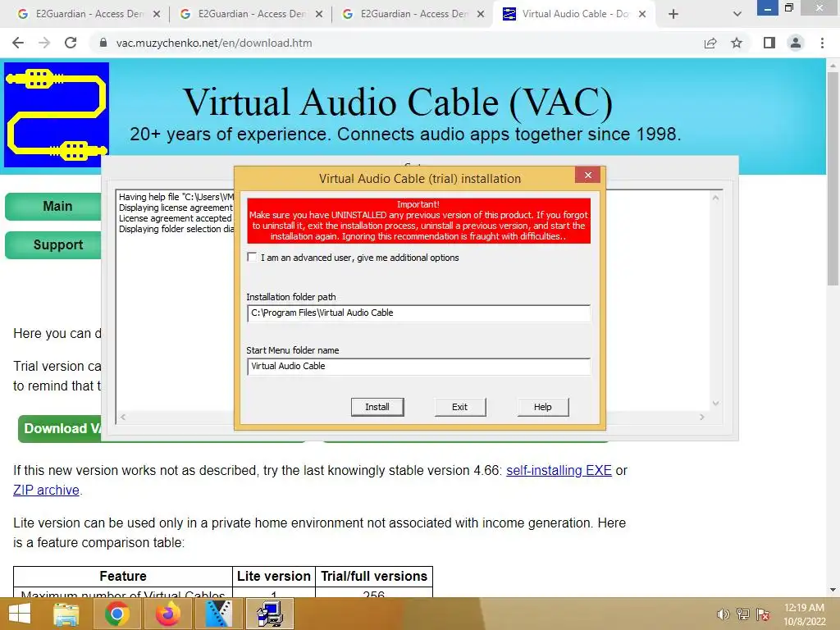Expand the tab search dropdown

coord(737,14)
